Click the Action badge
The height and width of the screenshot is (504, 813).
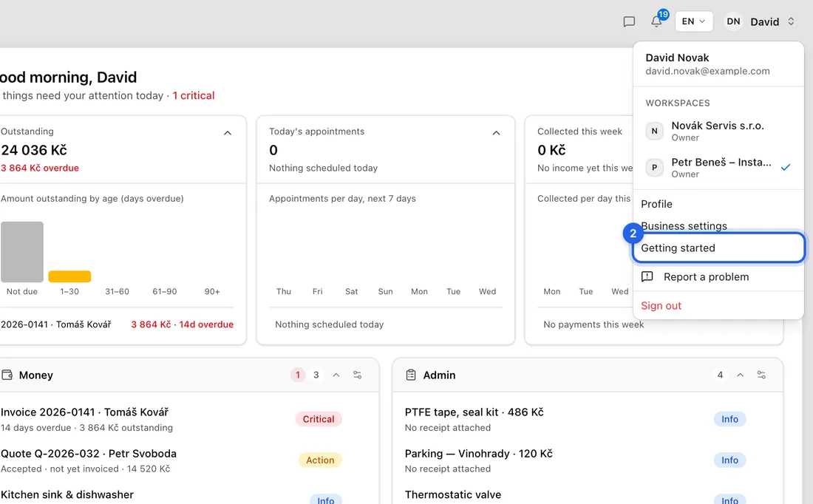coord(320,460)
